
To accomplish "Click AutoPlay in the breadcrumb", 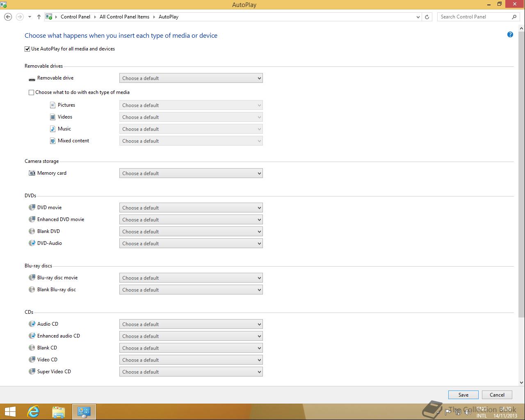I will click(169, 17).
